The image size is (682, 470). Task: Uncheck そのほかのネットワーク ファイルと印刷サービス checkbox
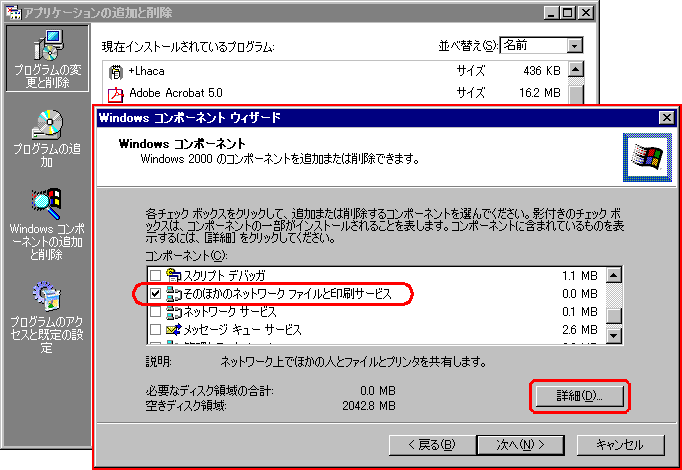click(155, 294)
